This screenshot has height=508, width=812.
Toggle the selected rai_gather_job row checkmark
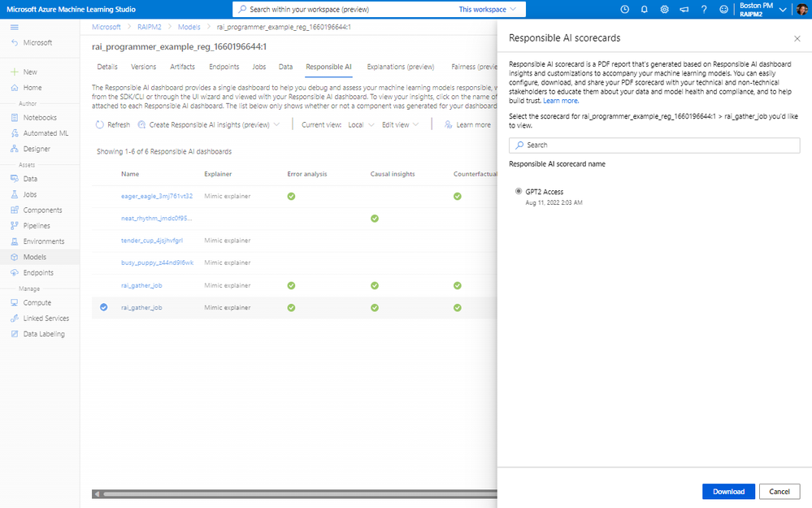(x=103, y=307)
